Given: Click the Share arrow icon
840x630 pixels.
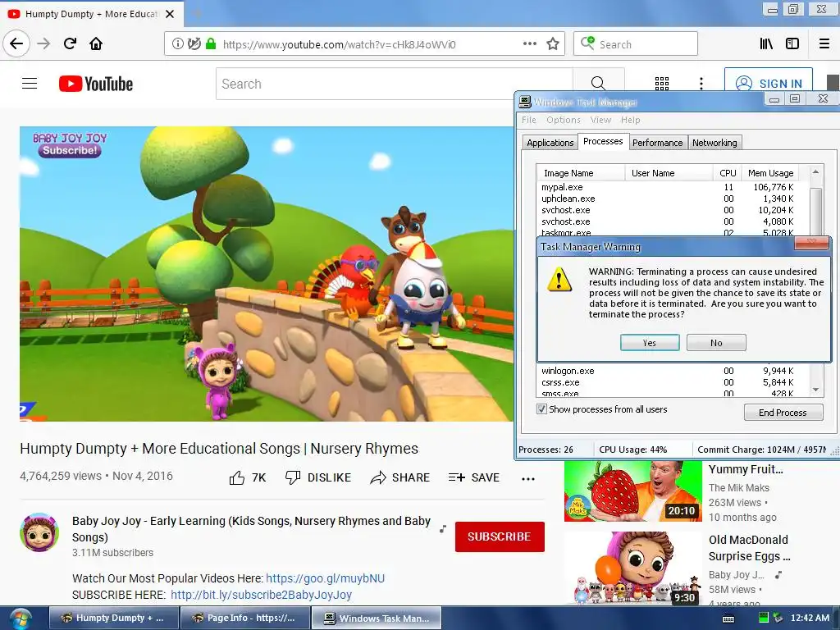Looking at the screenshot, I should pos(378,477).
